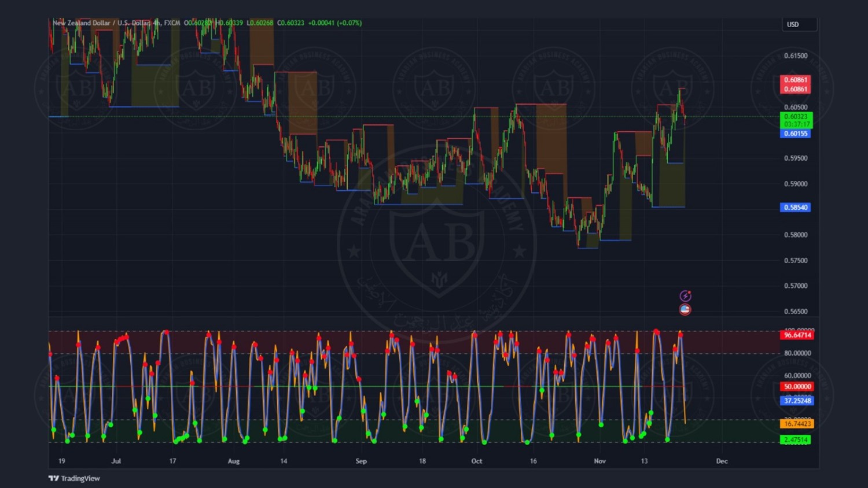Click the 14 date label on time axis
The width and height of the screenshot is (868, 488).
tap(284, 461)
